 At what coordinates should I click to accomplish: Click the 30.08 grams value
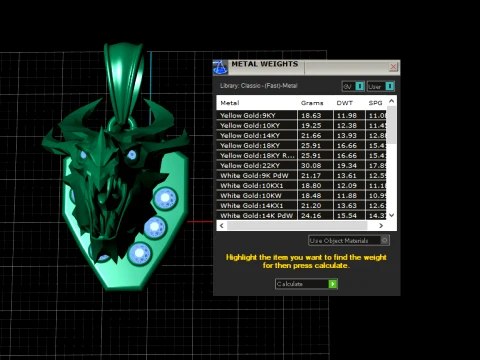(x=311, y=166)
